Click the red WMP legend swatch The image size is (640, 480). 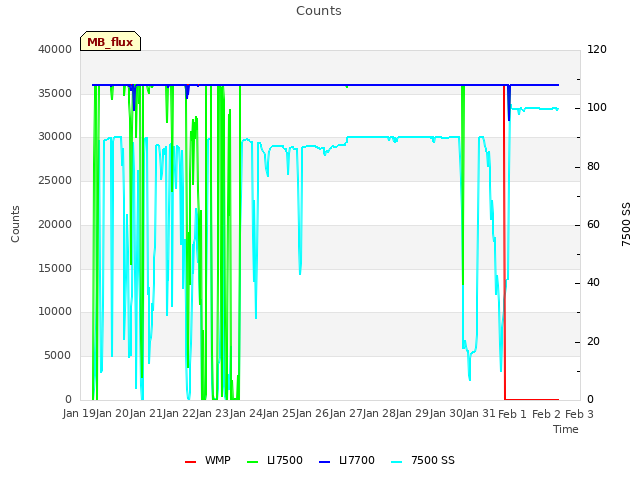190,462
